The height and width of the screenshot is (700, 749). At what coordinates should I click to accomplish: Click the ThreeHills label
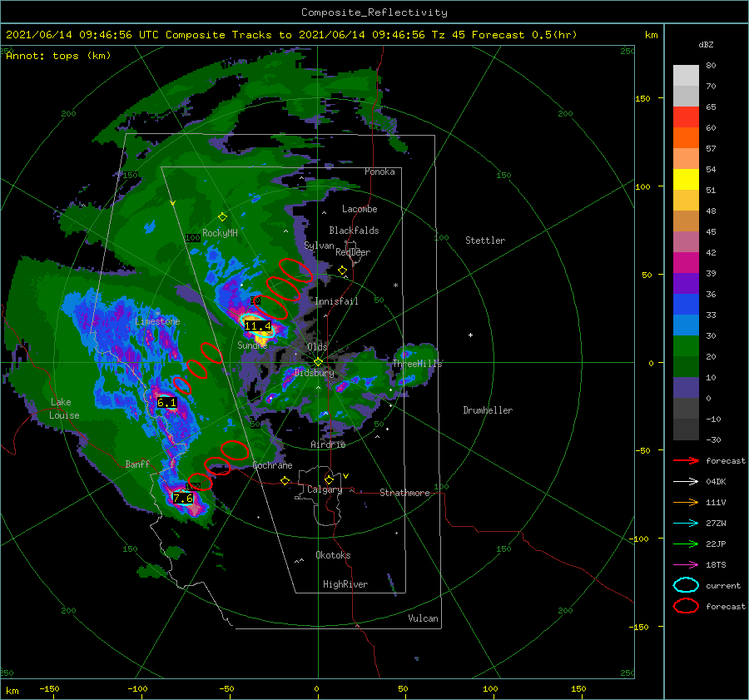pos(417,364)
